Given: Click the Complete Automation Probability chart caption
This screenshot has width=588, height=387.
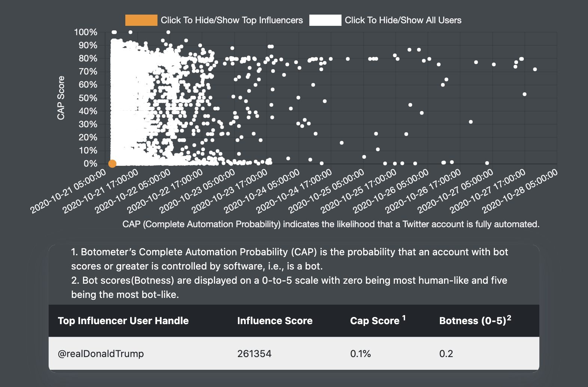Looking at the screenshot, I should 331,224.
